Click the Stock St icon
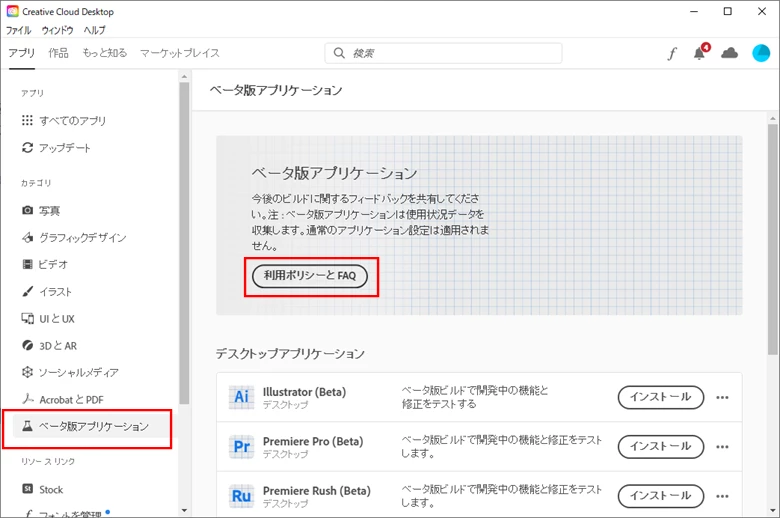780x518 pixels. 27,489
